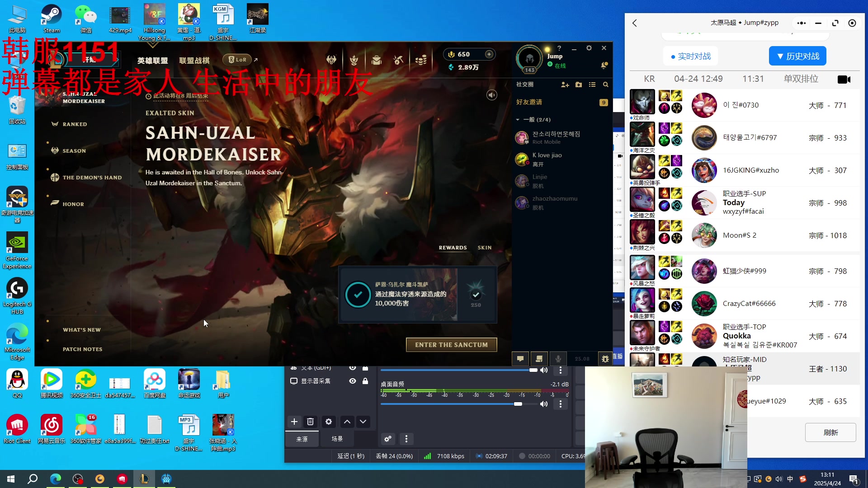Open Windows taskbar search
Viewport: 868px width, 488px height.
coord(33,479)
